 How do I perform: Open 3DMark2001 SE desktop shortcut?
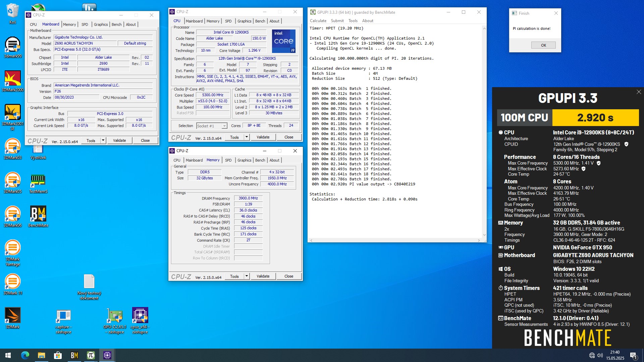point(12,117)
